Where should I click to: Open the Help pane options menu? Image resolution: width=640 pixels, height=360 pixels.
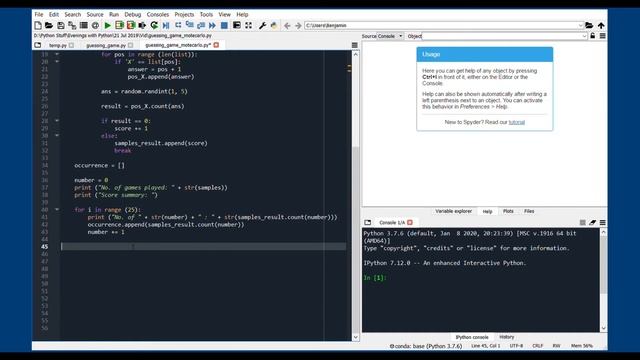click(602, 36)
